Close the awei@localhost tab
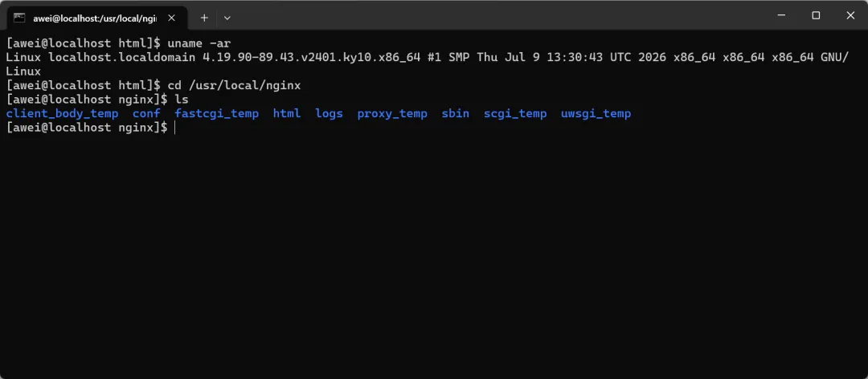 [172, 18]
